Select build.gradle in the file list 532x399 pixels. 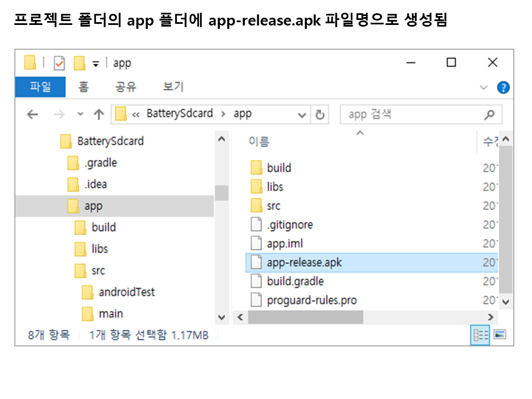(x=295, y=282)
